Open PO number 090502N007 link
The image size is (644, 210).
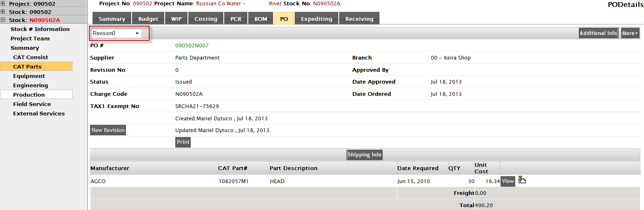[192, 46]
